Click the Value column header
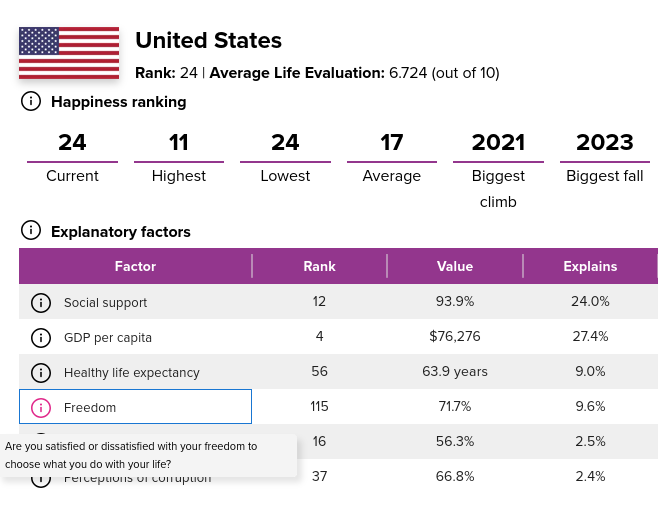This screenshot has height=524, width=661. (455, 266)
